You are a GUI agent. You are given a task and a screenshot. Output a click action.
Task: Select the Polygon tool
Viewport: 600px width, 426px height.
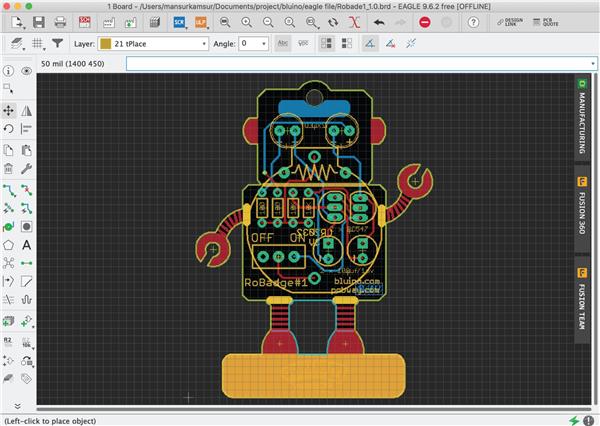click(x=9, y=245)
